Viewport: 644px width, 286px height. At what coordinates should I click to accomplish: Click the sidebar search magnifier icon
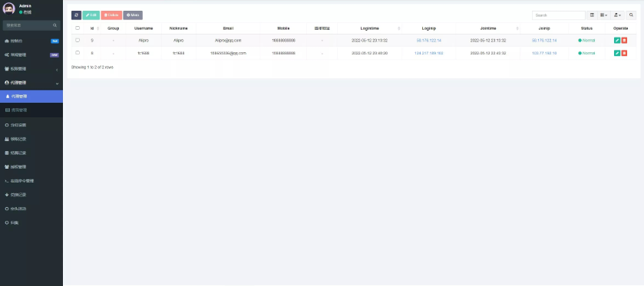coord(54,25)
